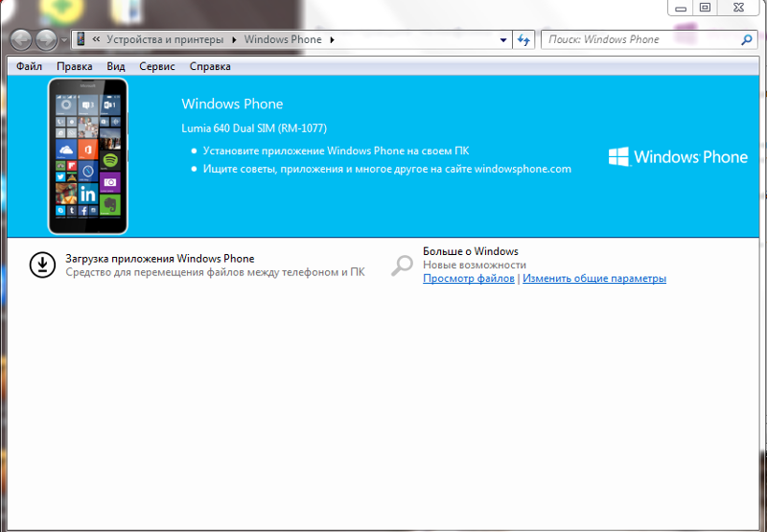Click the refresh icon beside the address bar
The height and width of the screenshot is (532, 767).
(x=523, y=40)
